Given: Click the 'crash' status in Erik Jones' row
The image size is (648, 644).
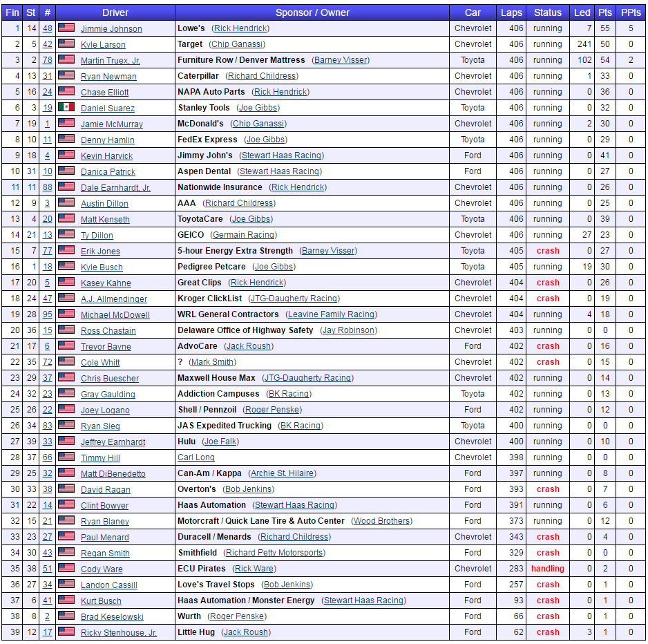Looking at the screenshot, I should (548, 251).
